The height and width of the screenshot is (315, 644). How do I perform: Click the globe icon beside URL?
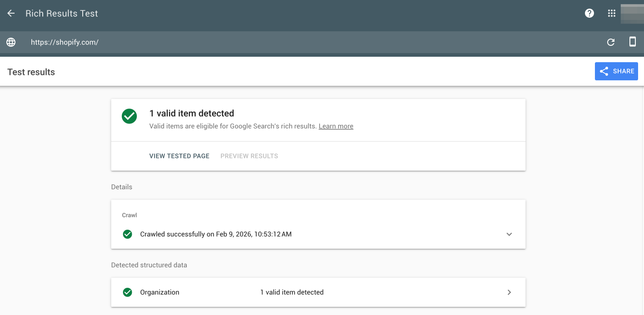11,42
